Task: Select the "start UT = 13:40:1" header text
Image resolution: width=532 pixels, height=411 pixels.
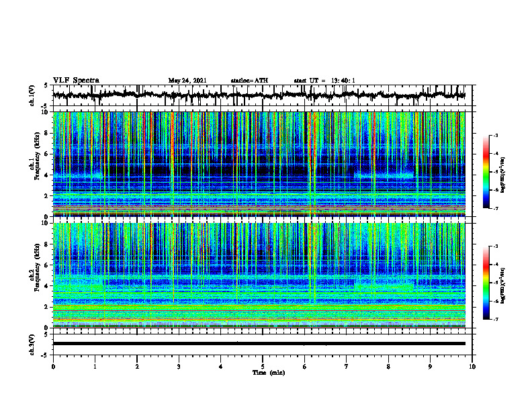Action: point(324,81)
